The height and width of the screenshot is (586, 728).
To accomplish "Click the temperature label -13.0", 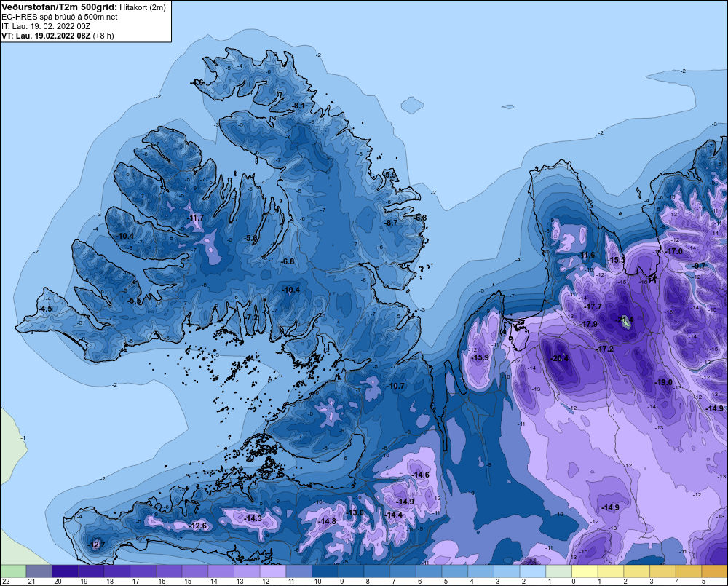I will pos(355,512).
